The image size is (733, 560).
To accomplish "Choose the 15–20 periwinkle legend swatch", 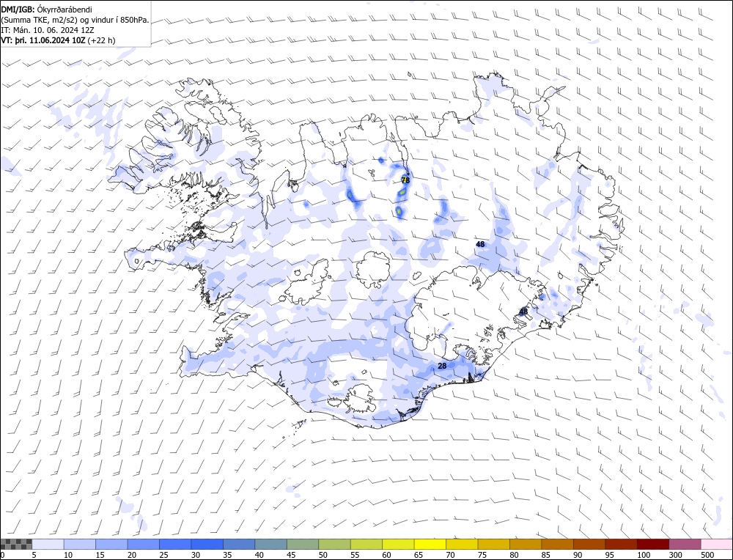I will coord(111,544).
